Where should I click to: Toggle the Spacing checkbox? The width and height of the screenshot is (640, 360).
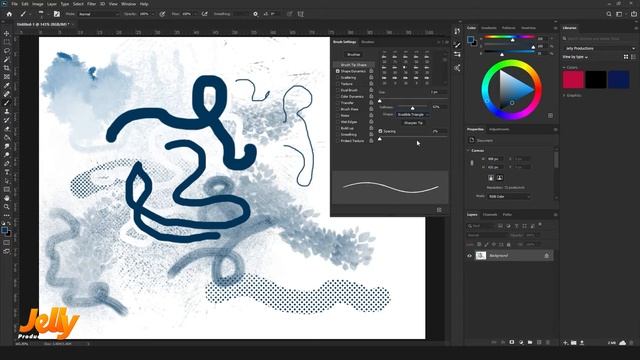(x=380, y=131)
